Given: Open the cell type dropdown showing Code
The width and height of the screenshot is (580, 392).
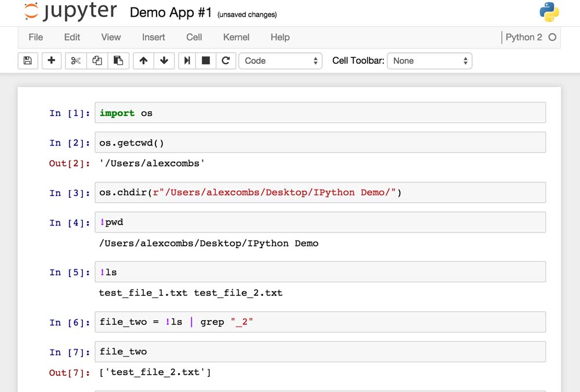Looking at the screenshot, I should [x=281, y=61].
